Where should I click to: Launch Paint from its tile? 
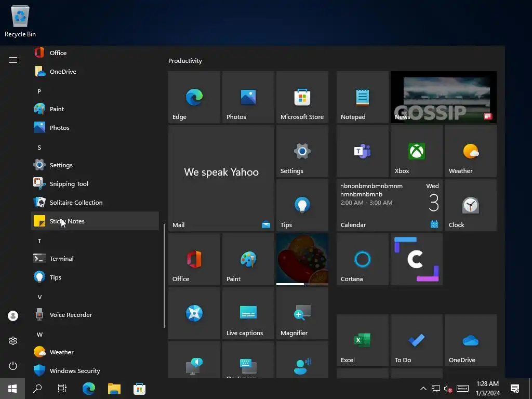click(x=248, y=259)
